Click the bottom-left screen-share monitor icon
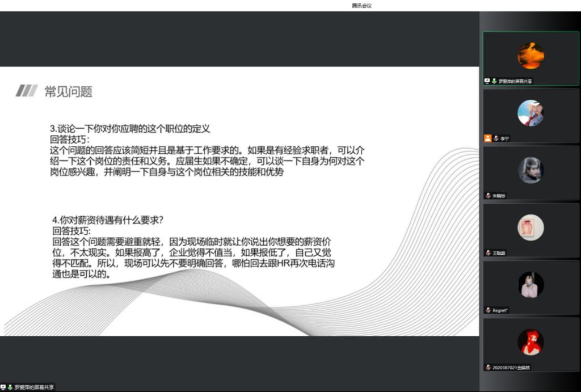 [x=3, y=387]
